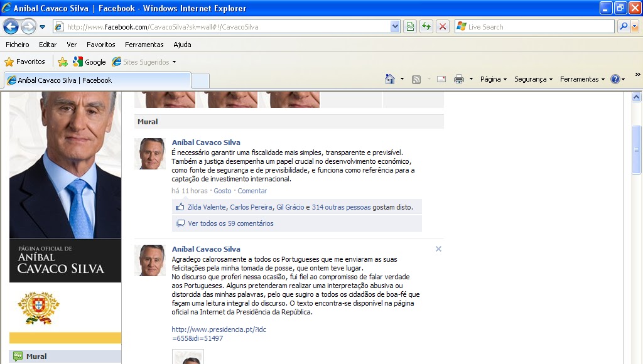Open recent pages dropdown next to Forward
Viewport: 643px width, 364px height.
pos(42,27)
